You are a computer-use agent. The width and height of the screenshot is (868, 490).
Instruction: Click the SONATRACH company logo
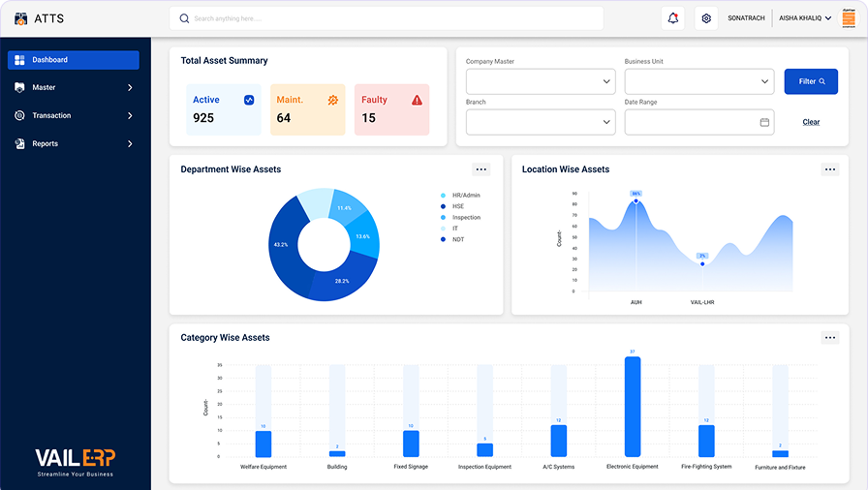(849, 18)
